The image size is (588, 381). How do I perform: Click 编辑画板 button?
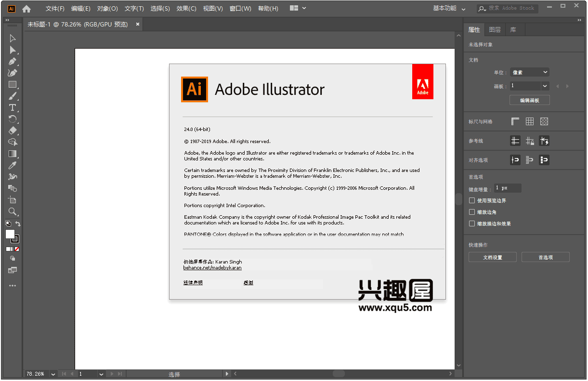click(529, 100)
